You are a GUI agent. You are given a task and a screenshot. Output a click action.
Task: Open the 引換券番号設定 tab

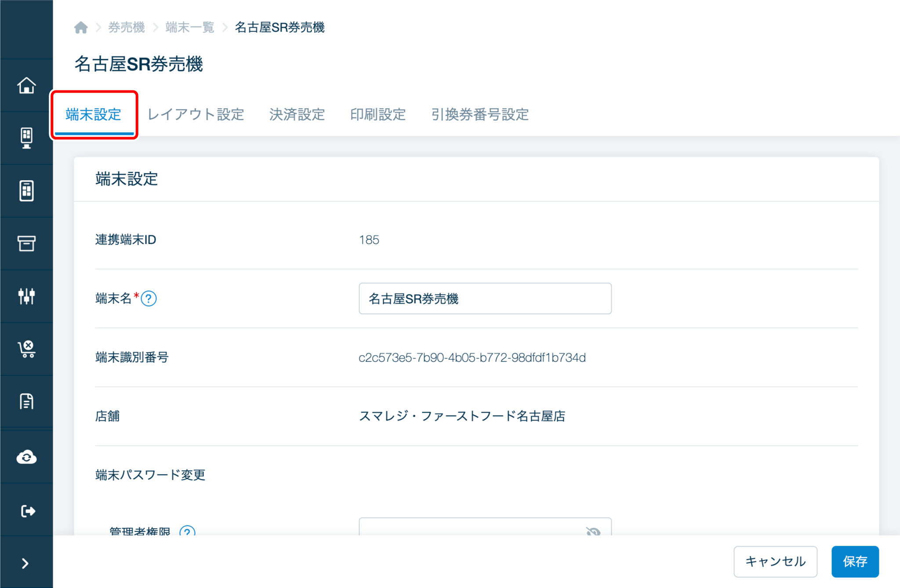tap(480, 115)
